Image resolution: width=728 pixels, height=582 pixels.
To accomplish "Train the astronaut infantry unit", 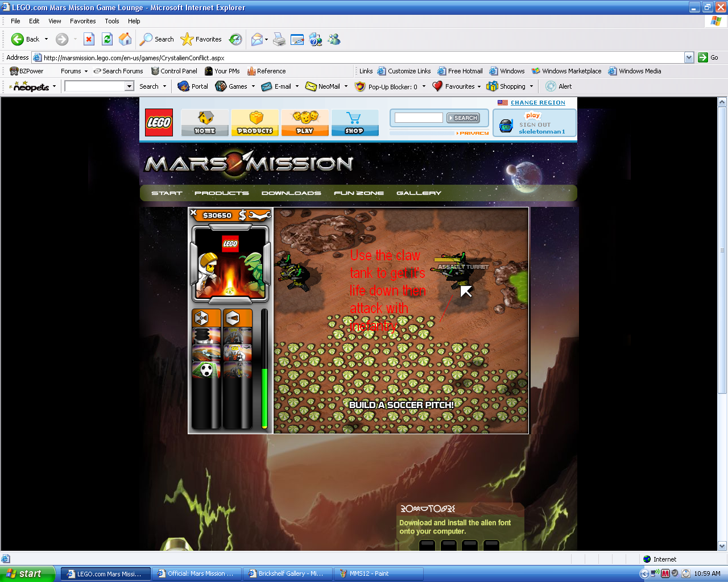I will coord(237,353).
